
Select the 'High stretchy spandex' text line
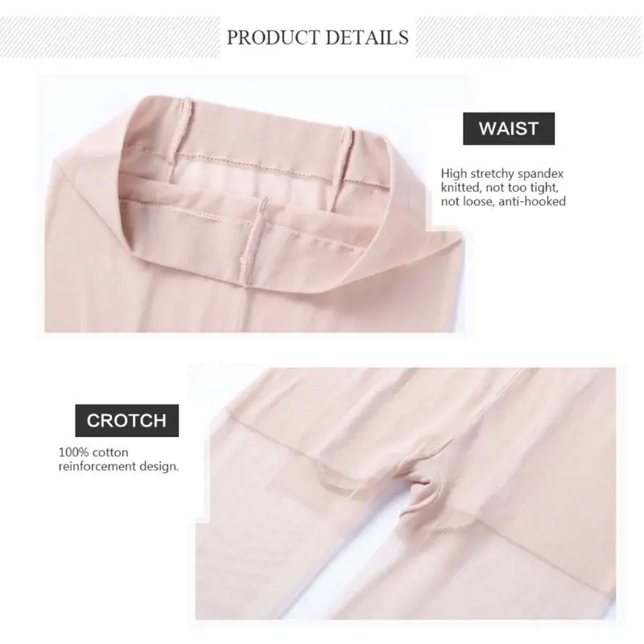pos(502,174)
